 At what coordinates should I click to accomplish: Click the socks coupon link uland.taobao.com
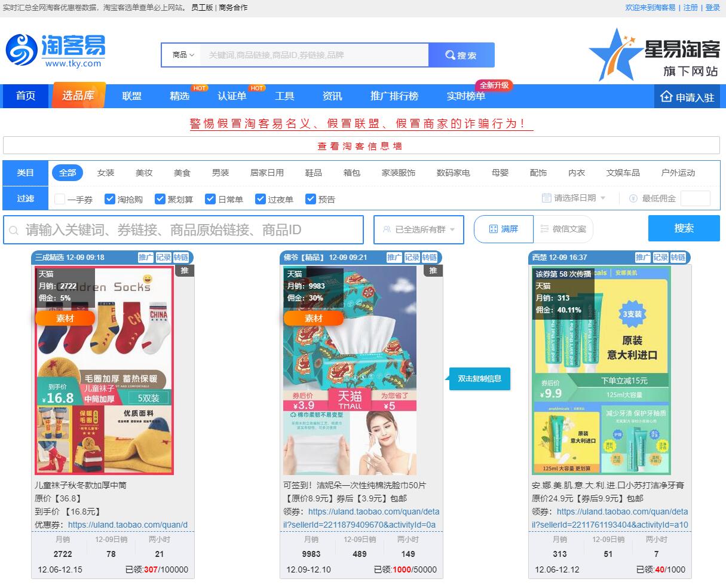coord(128,525)
